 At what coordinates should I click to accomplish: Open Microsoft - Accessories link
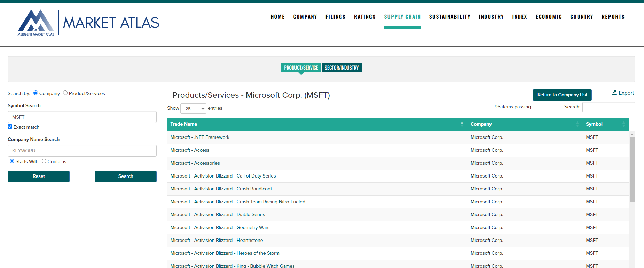click(195, 163)
